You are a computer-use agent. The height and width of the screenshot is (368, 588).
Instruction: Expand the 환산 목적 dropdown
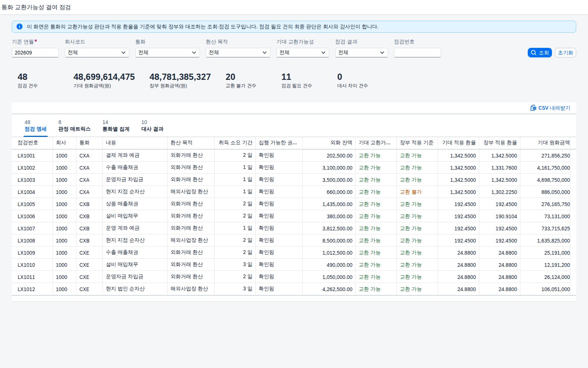238,53
